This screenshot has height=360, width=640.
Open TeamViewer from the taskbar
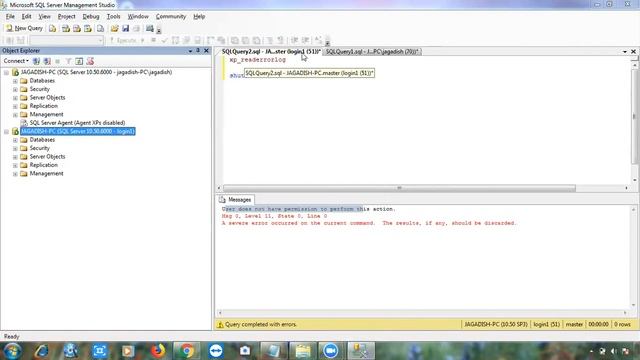click(216, 351)
